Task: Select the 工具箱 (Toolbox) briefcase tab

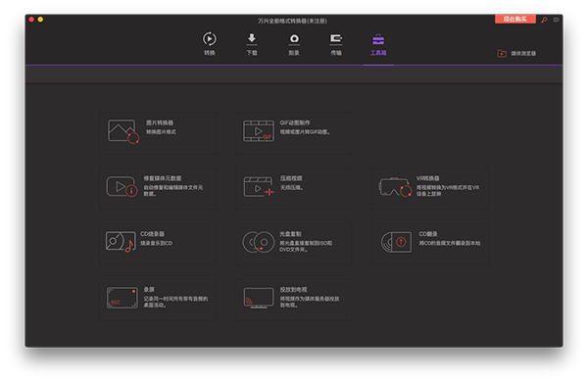Action: pyautogui.click(x=378, y=44)
